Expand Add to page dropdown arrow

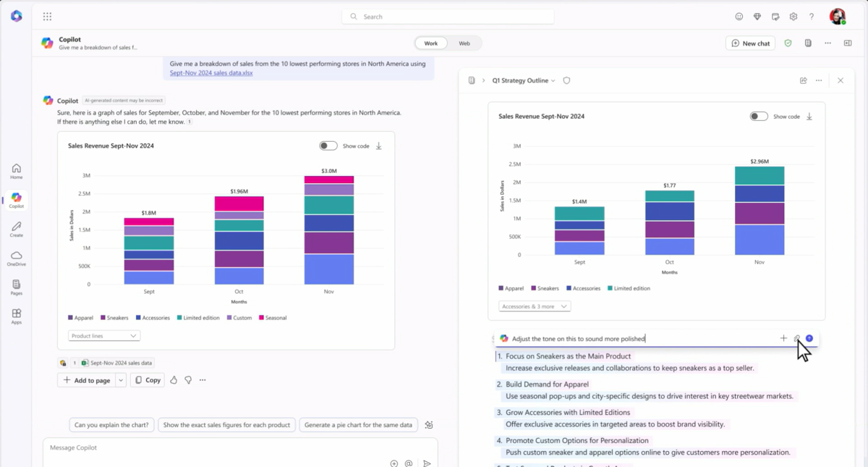tap(121, 380)
